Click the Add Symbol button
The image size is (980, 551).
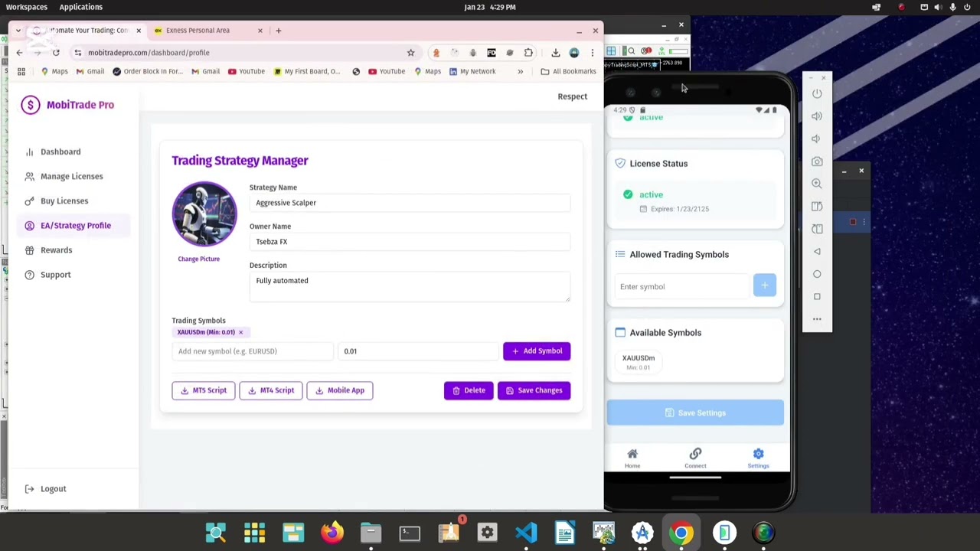[537, 350]
